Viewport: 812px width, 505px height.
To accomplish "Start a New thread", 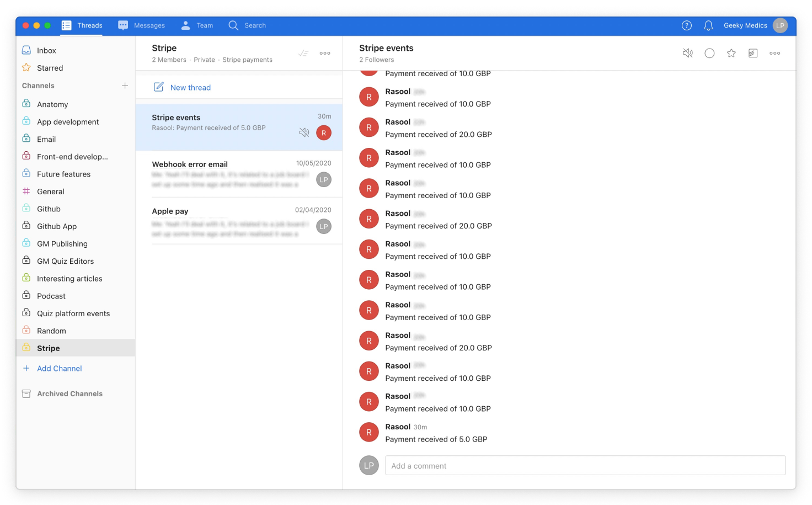I will click(x=190, y=87).
